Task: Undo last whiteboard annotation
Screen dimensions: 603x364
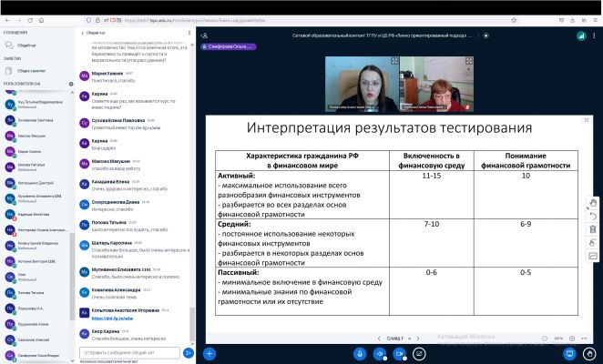Action: tap(593, 217)
